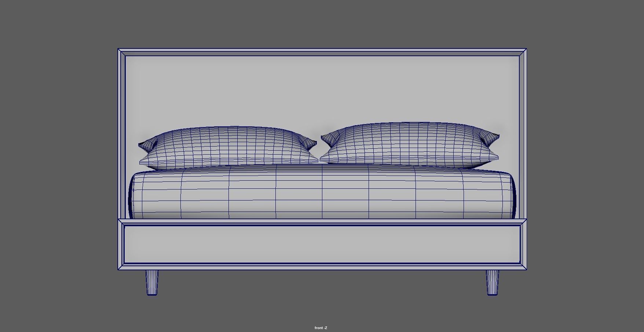Click the 'front -Z' camera label
Viewport: 644px width, 332px height.
point(321,328)
